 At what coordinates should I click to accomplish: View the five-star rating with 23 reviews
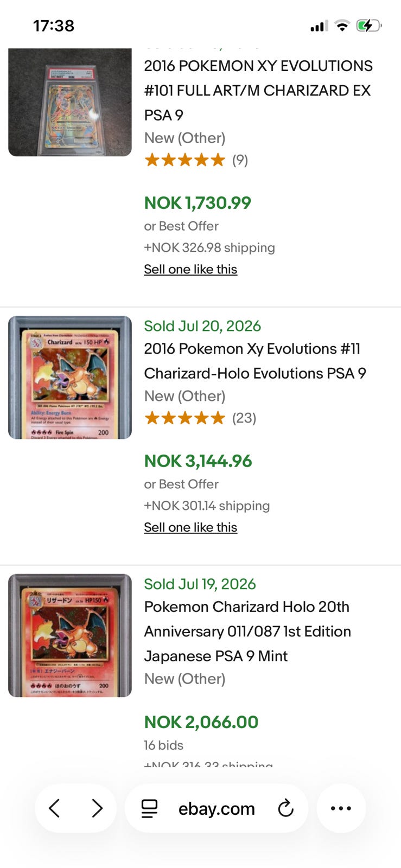[x=200, y=418]
